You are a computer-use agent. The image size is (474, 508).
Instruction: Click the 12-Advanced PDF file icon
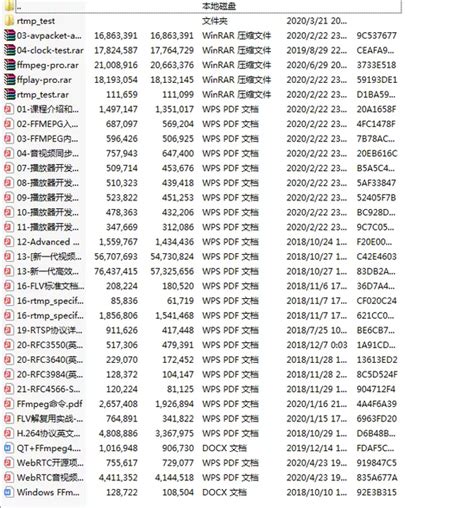(x=9, y=242)
